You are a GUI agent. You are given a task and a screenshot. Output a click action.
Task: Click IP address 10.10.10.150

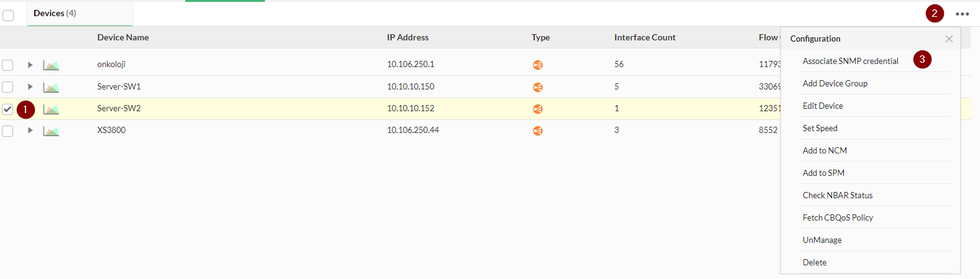click(410, 86)
